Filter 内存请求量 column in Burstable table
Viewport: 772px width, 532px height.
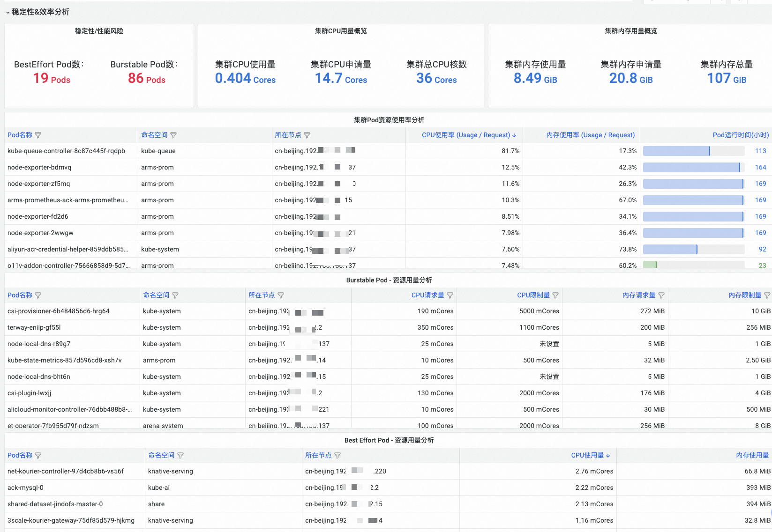661,295
